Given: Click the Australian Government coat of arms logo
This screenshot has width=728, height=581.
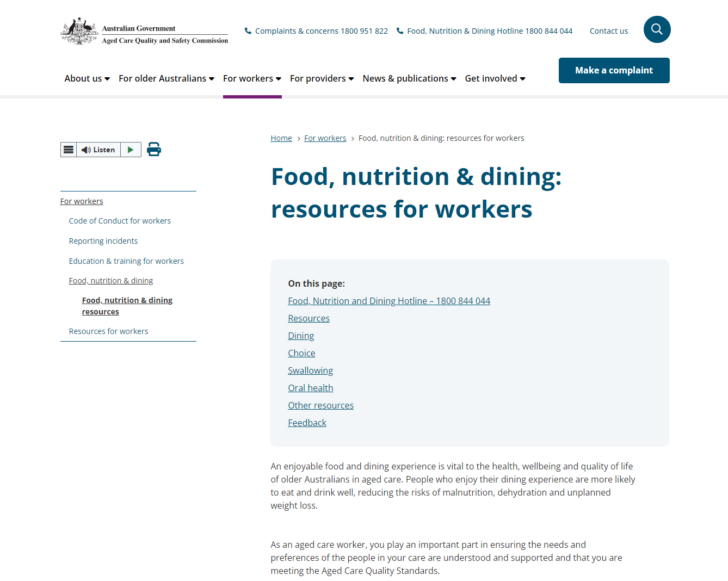Looking at the screenshot, I should (79, 30).
